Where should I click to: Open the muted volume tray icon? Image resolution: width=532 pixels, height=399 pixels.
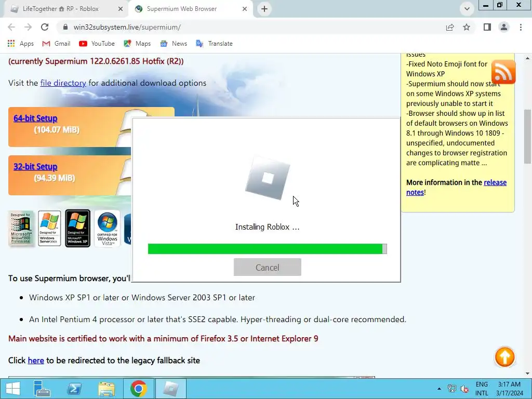464,389
